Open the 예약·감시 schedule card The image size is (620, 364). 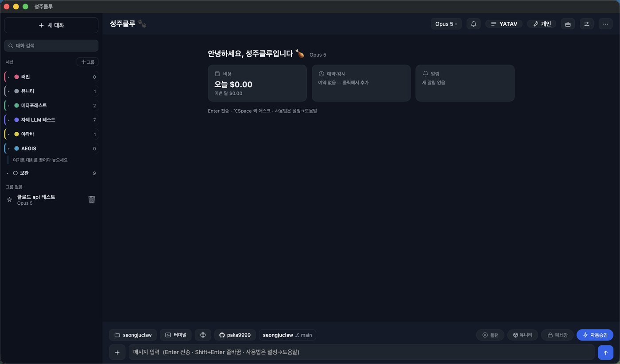click(361, 83)
